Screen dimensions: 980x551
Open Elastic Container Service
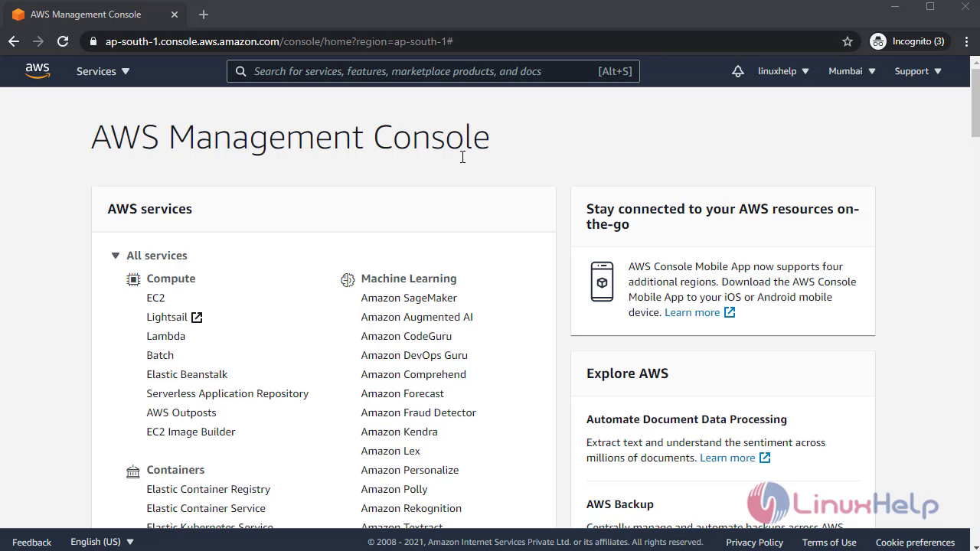click(206, 508)
